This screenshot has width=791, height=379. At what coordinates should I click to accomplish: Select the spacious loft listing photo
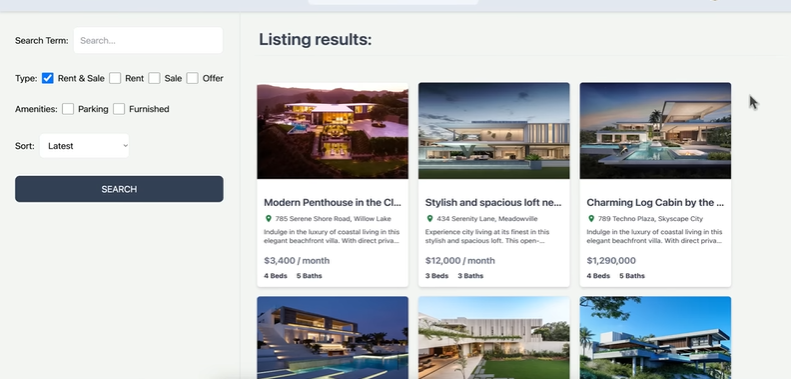[x=494, y=131]
